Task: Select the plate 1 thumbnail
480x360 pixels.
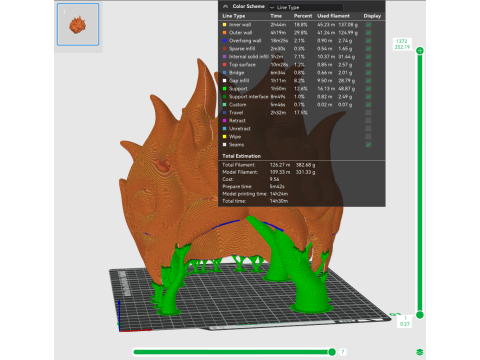Action: 78,24
